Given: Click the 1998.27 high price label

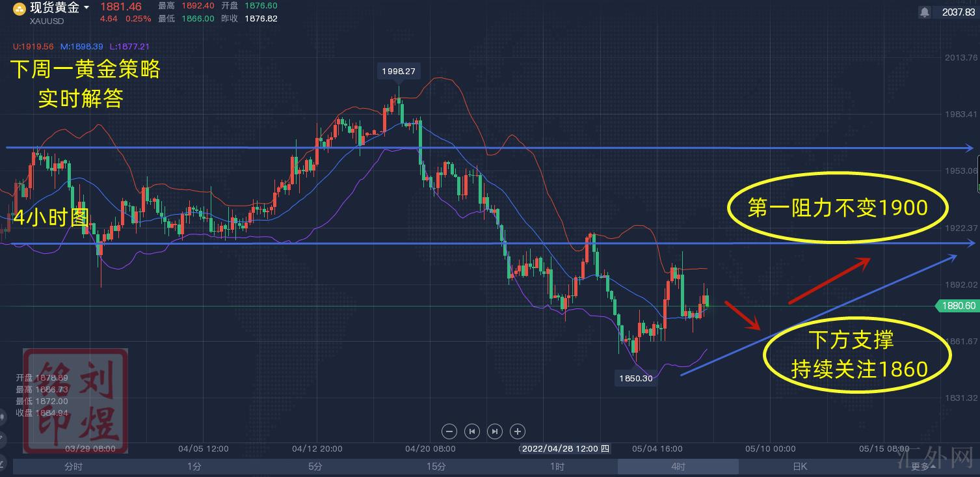Looking at the screenshot, I should click(399, 71).
